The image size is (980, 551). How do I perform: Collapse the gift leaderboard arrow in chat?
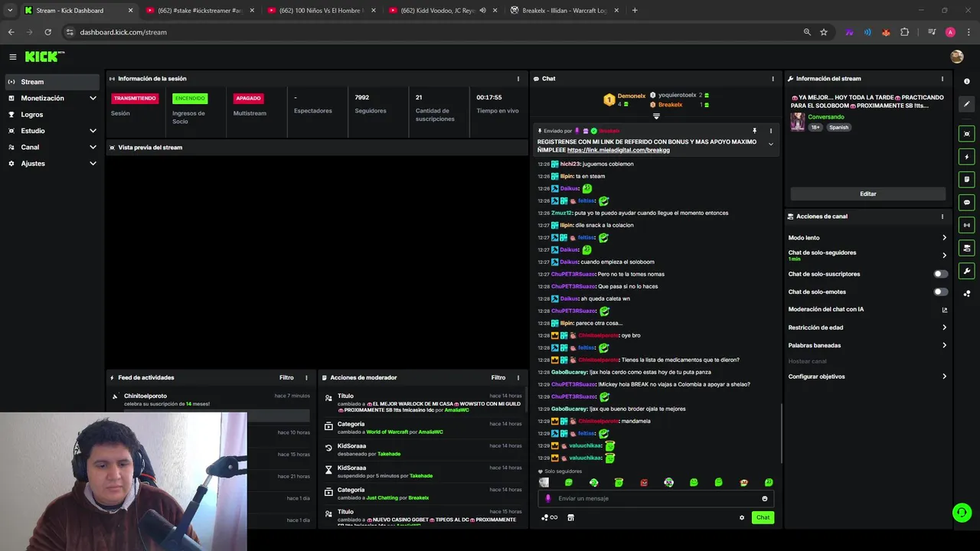click(x=656, y=116)
